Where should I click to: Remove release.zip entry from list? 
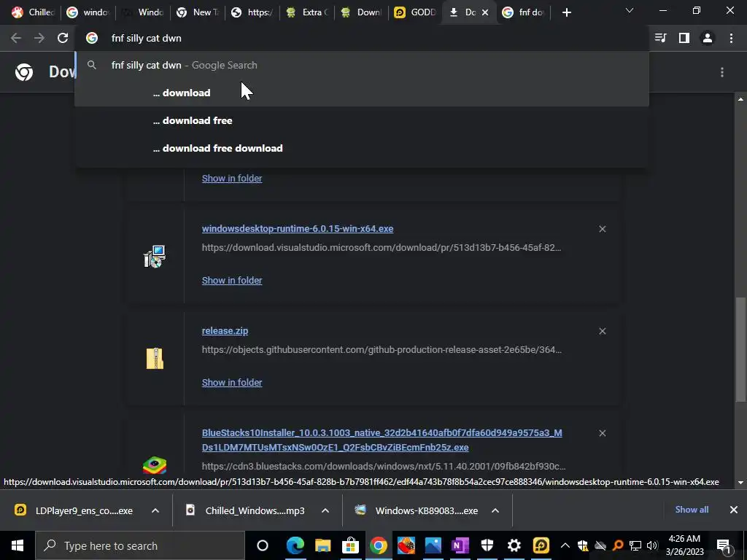(602, 331)
